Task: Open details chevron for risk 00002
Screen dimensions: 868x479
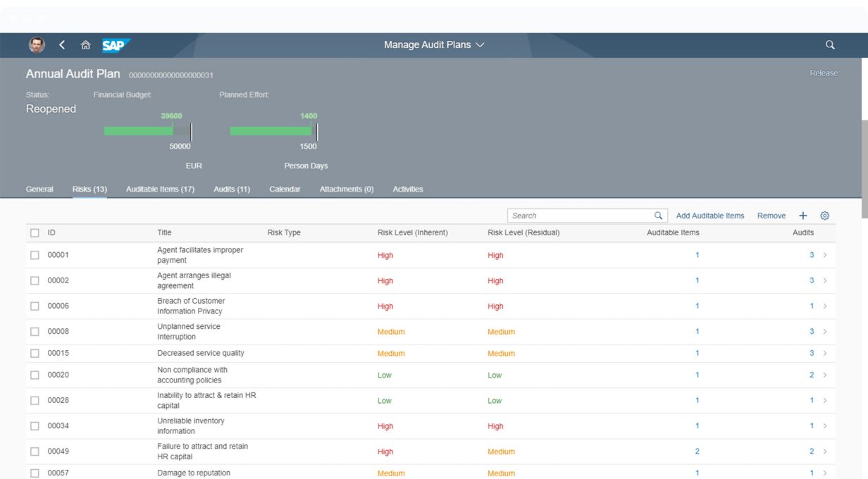Action: [x=825, y=280]
